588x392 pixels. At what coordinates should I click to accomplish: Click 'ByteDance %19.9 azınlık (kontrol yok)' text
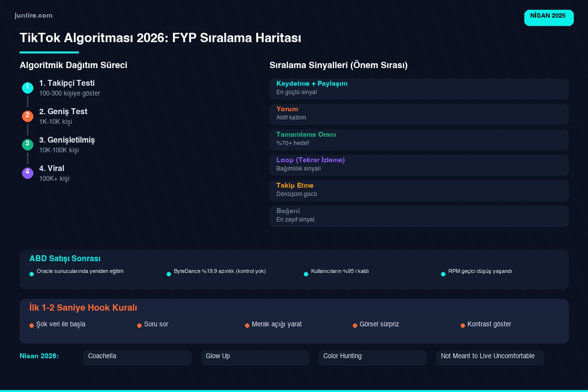tap(220, 271)
